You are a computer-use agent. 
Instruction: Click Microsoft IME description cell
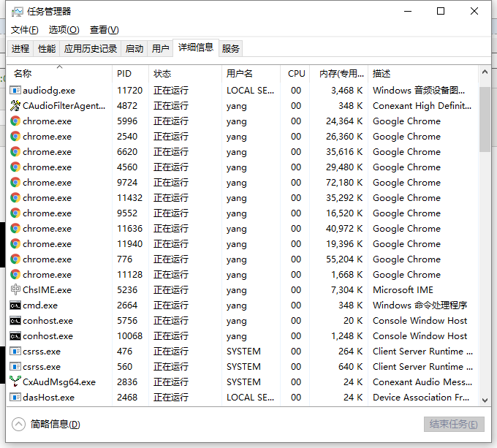[403, 290]
